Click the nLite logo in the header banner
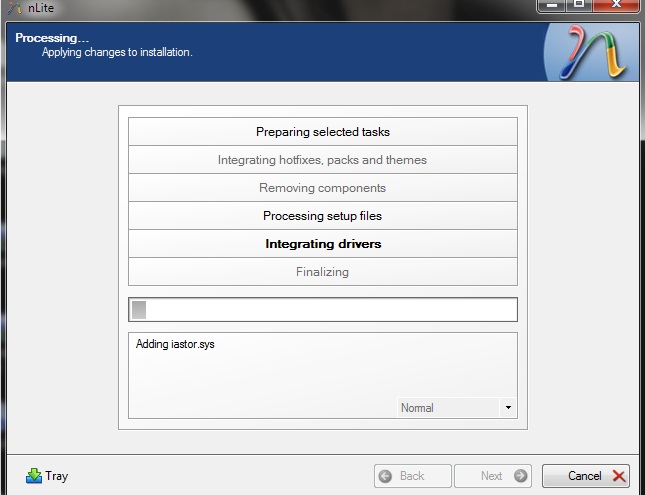Image resolution: width=645 pixels, height=495 pixels. tap(591, 52)
